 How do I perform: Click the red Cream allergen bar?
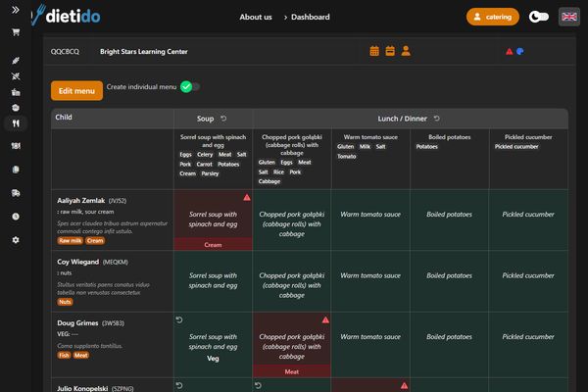pos(213,245)
